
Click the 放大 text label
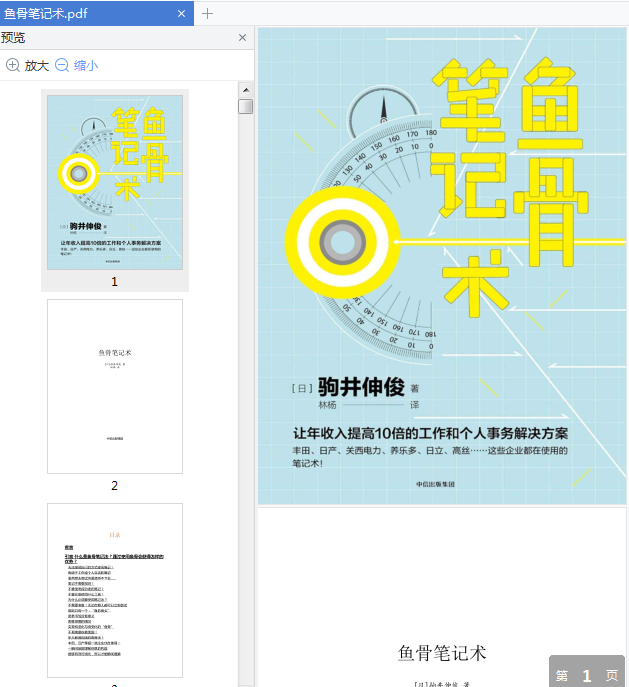36,66
